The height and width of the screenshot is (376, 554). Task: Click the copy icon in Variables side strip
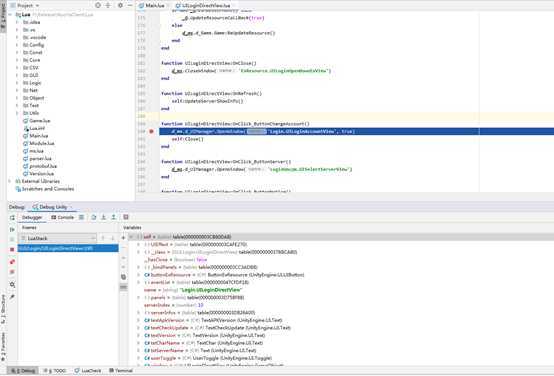(x=123, y=277)
